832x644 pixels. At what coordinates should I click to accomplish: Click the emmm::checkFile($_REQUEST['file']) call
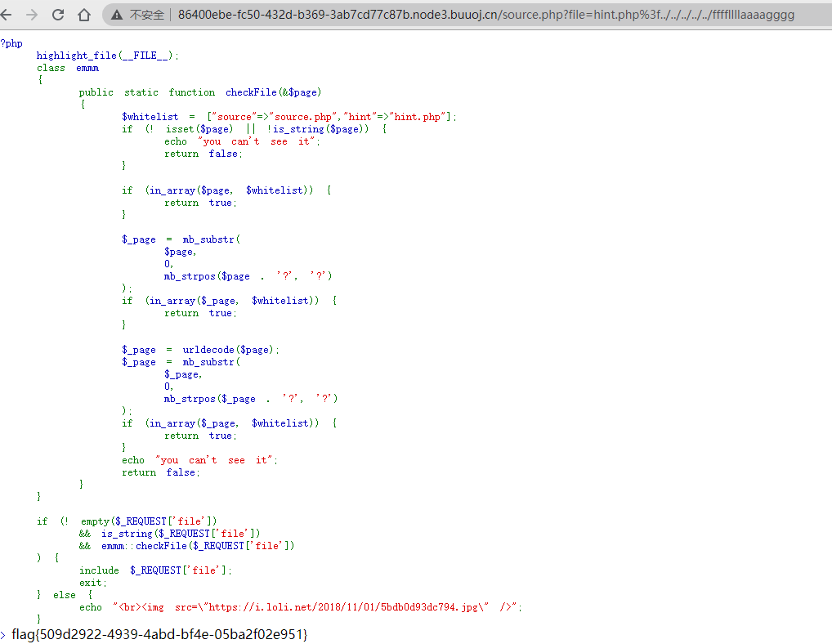click(x=198, y=545)
